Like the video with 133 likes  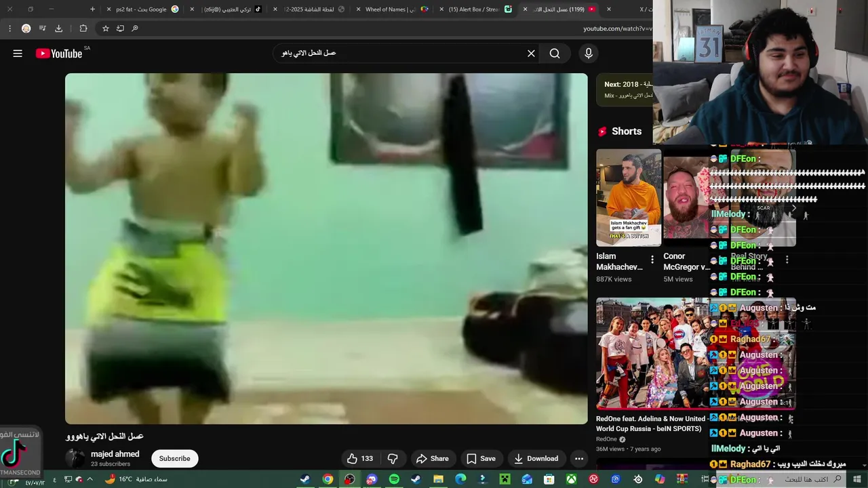click(x=360, y=459)
